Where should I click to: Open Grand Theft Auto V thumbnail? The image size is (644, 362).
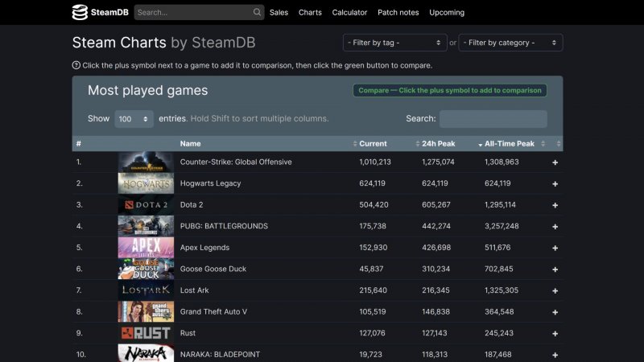pyautogui.click(x=146, y=311)
